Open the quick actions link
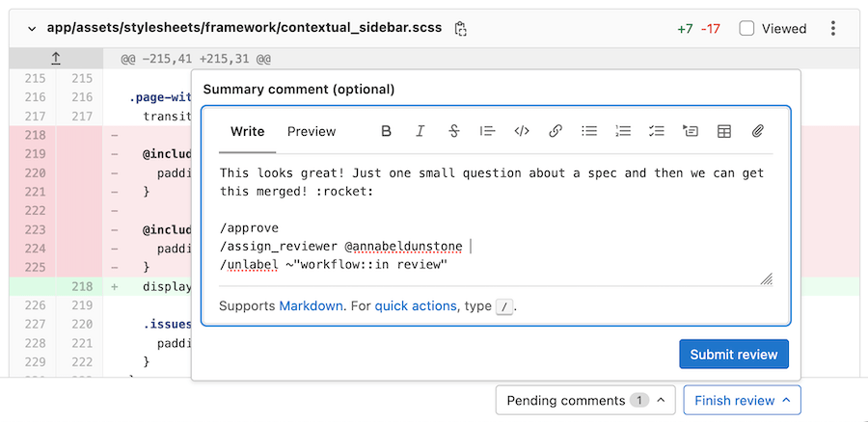Image resolution: width=868 pixels, height=422 pixels. pos(415,306)
